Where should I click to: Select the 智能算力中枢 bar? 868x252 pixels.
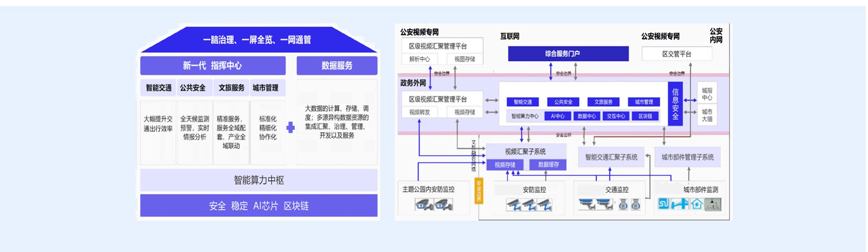click(259, 180)
